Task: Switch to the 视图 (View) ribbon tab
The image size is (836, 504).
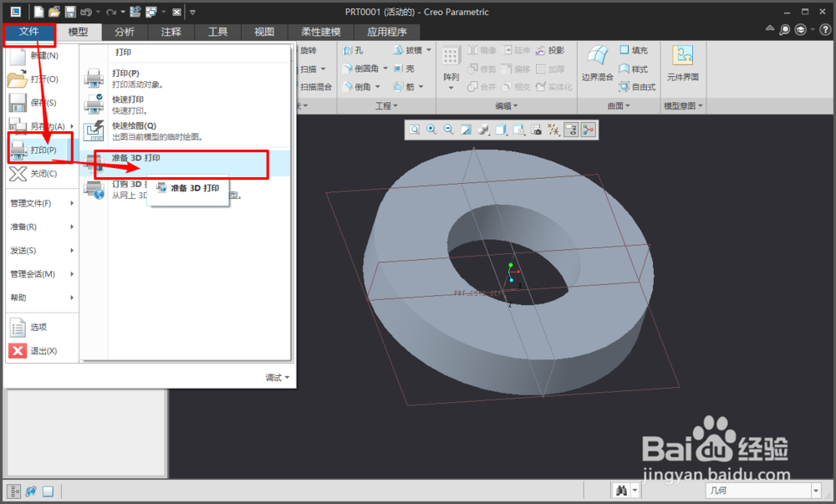Action: tap(264, 32)
